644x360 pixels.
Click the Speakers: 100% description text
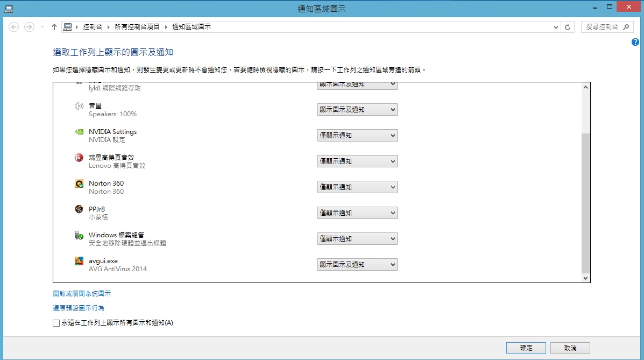(112, 114)
